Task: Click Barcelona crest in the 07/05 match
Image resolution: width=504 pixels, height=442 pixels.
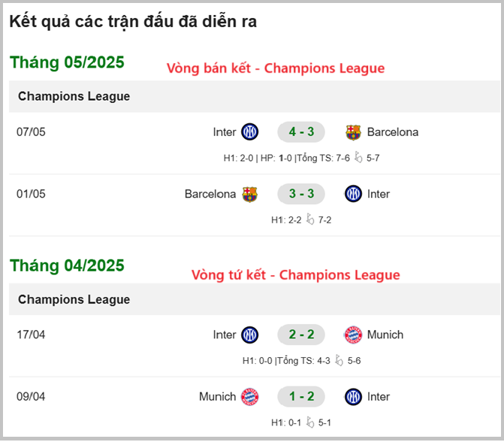Action: point(353,132)
